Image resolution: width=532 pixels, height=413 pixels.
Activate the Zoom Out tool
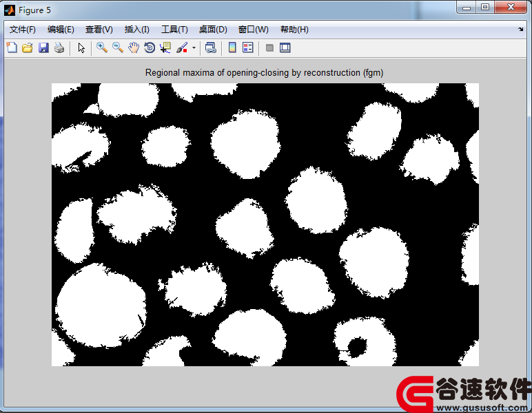pos(118,47)
